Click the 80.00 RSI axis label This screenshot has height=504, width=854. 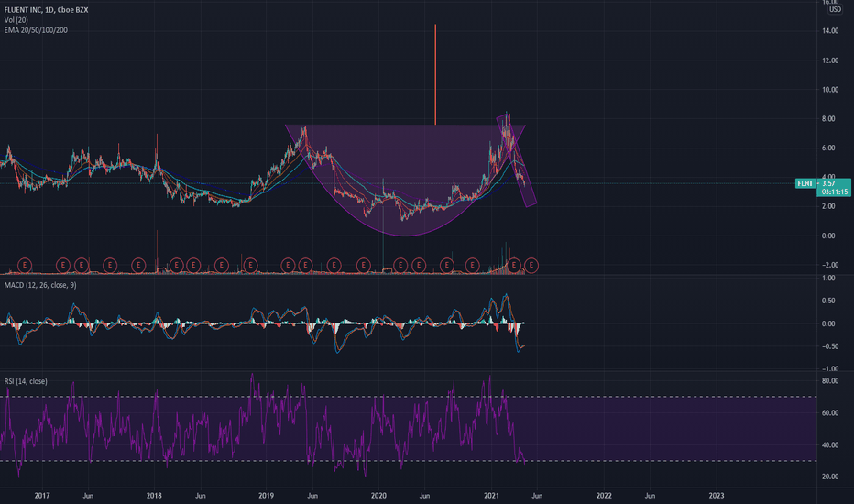[x=830, y=381]
